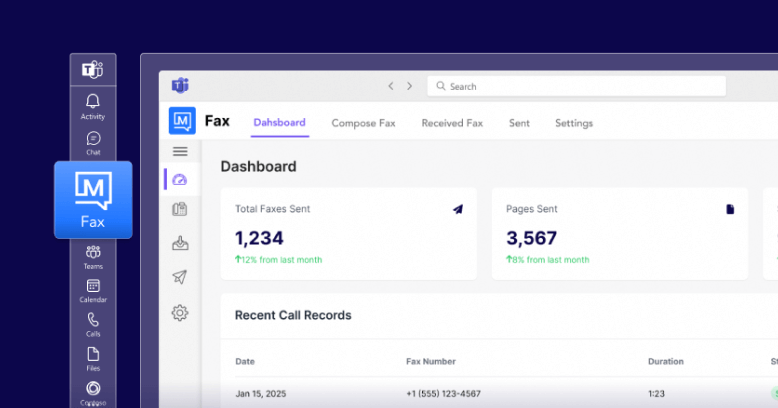The image size is (778, 408).
Task: Click the fax machine icon in side panel
Action: 180,210
